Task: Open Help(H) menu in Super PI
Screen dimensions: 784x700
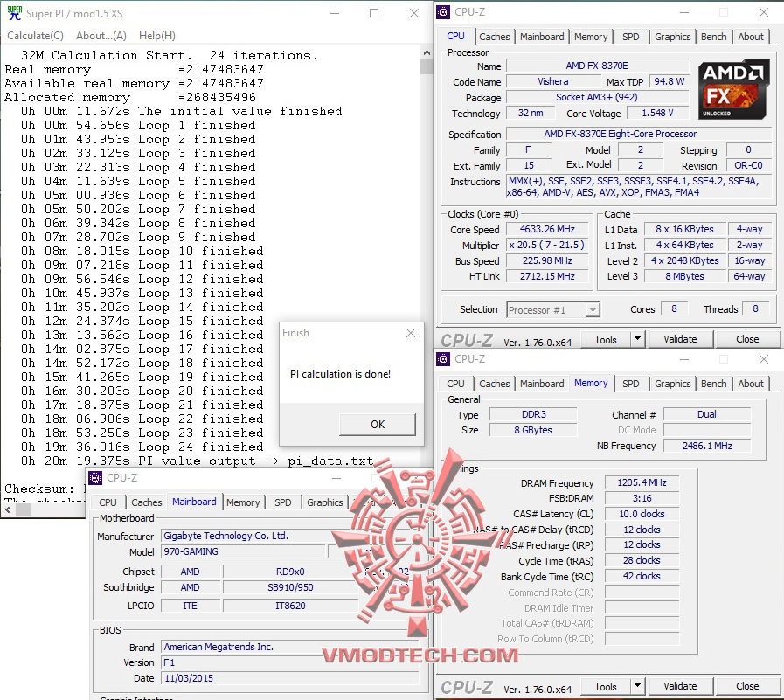Action: click(x=157, y=36)
